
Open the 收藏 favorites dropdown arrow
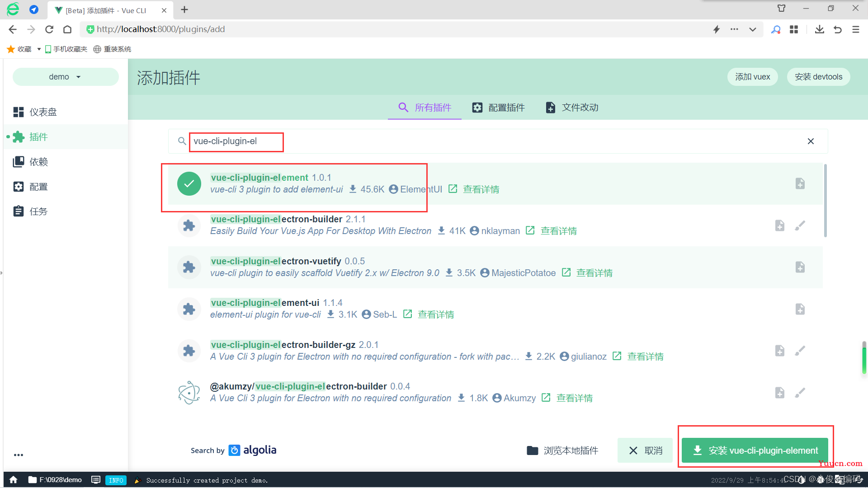(x=39, y=49)
